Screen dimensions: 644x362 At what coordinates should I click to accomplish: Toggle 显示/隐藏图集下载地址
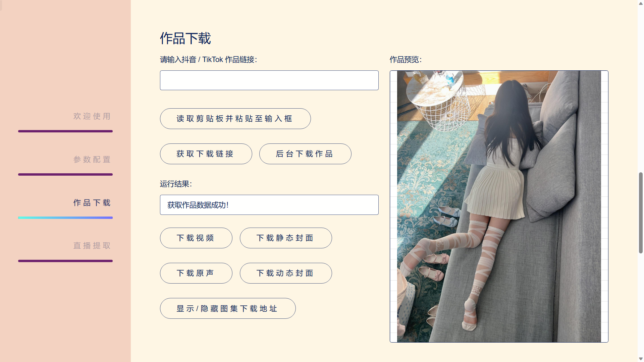(228, 308)
